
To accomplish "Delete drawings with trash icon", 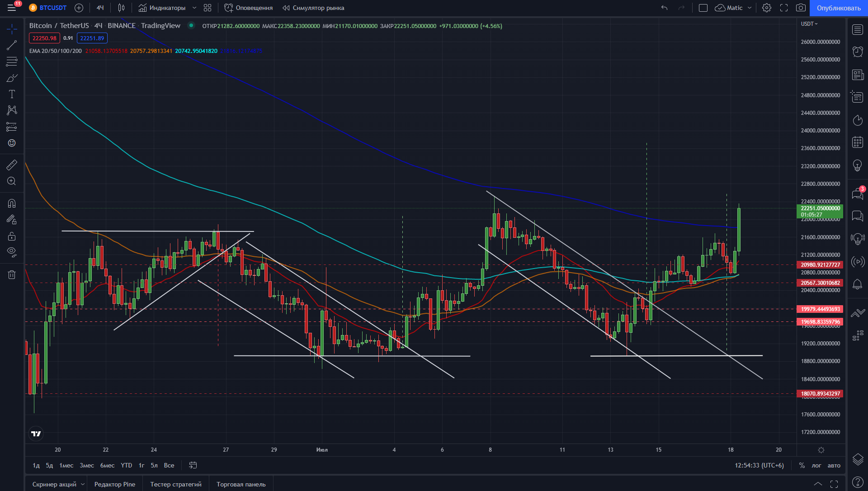I will (x=12, y=274).
